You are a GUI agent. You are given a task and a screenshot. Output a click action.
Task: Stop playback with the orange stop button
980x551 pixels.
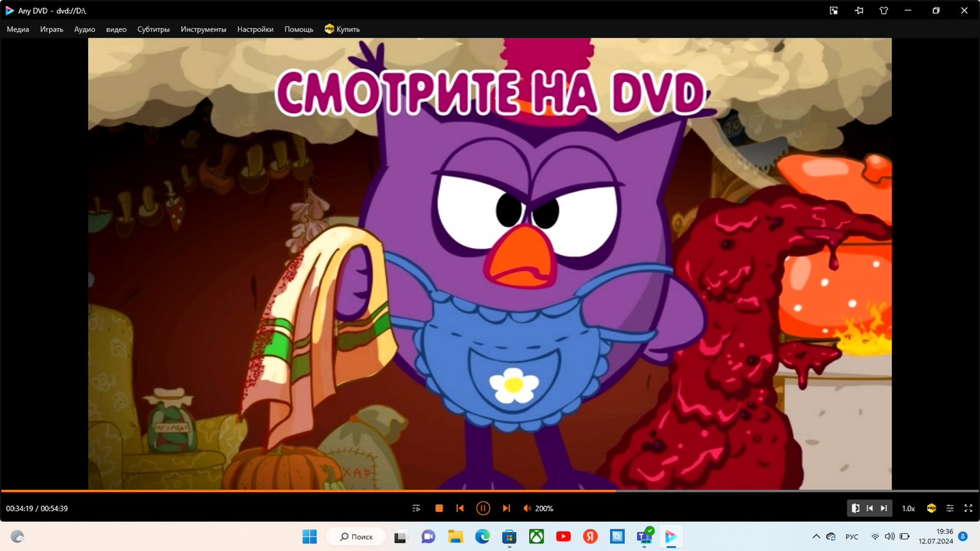point(439,508)
